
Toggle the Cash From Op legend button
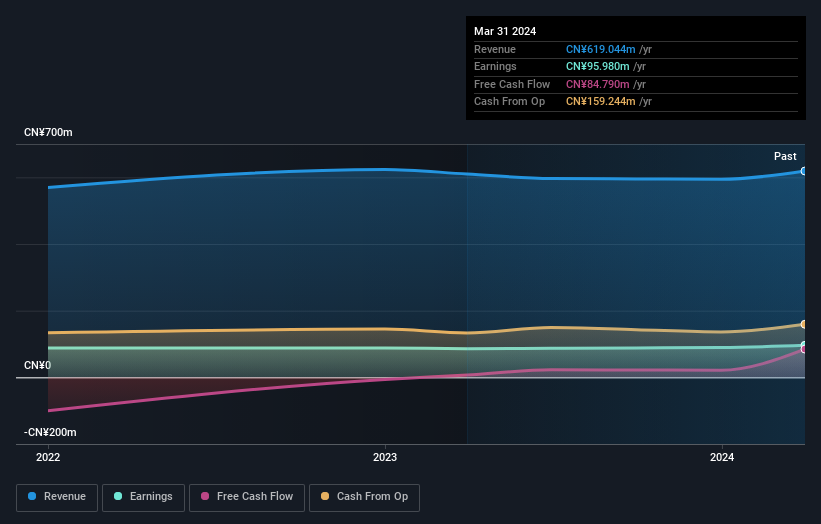pos(364,497)
